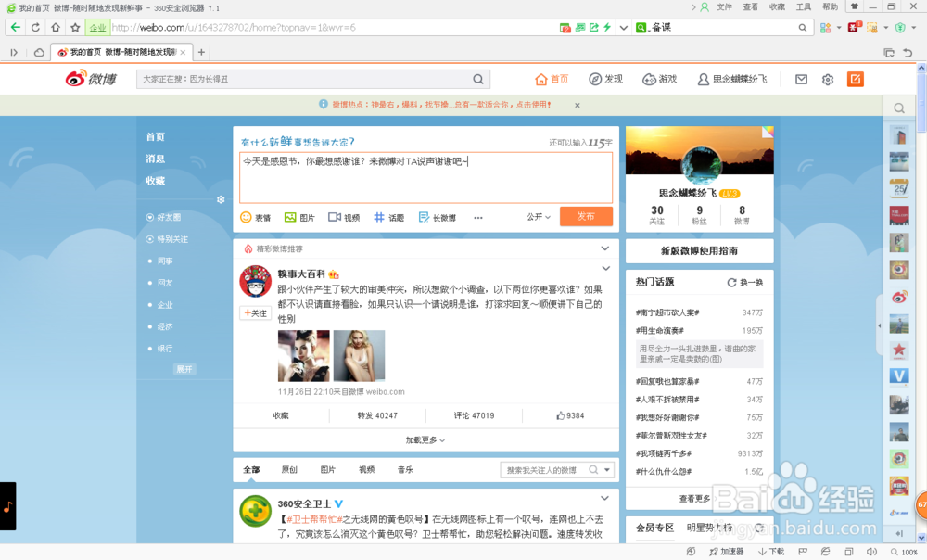Insert emoji with 表情 icon
Viewport: 927px width, 560px height.
(256, 217)
